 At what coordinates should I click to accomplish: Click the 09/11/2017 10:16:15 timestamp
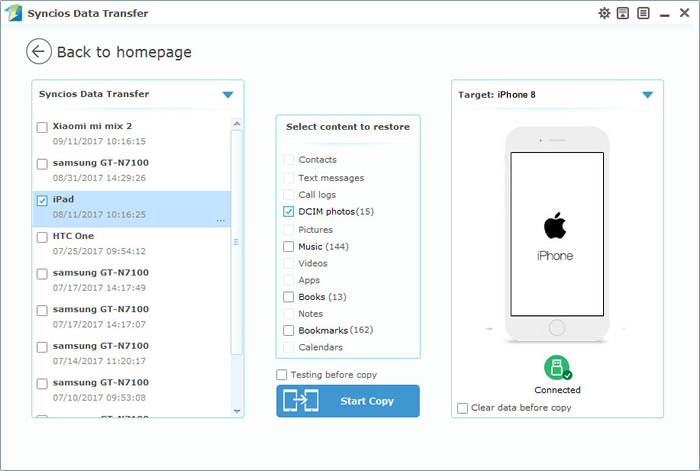coord(99,142)
